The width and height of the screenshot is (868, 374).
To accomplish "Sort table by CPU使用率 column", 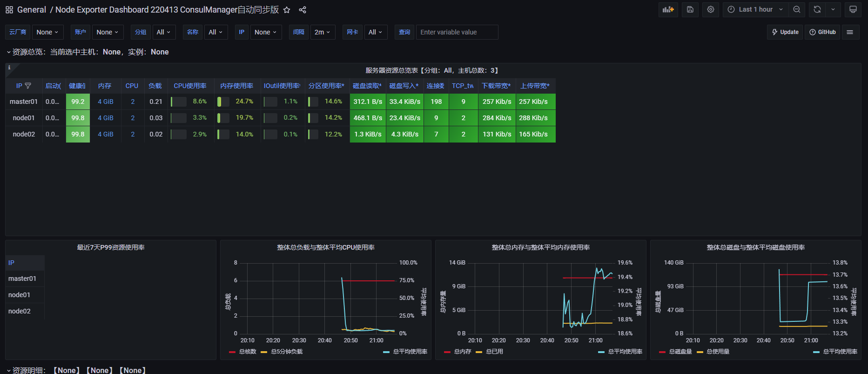I will [x=190, y=86].
